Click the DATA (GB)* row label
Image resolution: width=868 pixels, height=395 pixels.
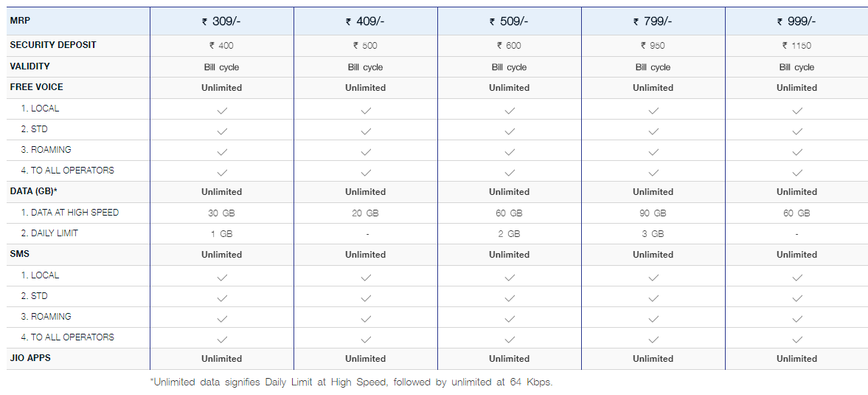(34, 191)
